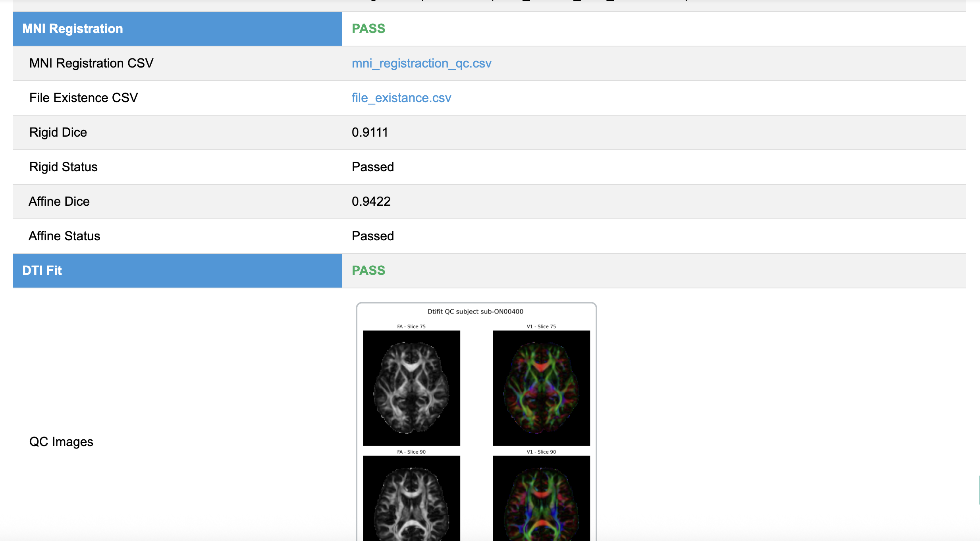Open the FA Slice 90 brain image
Screen dimensions: 980x541
coord(411,498)
